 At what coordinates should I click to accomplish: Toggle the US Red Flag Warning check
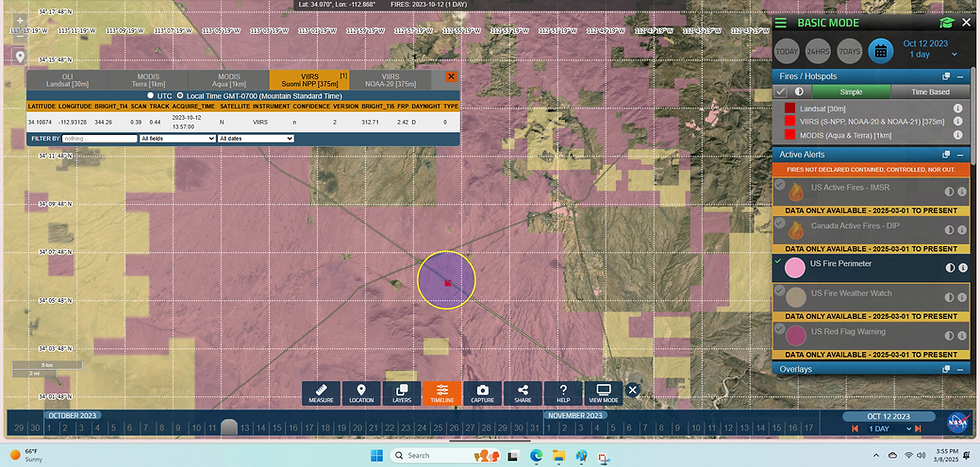[779, 328]
